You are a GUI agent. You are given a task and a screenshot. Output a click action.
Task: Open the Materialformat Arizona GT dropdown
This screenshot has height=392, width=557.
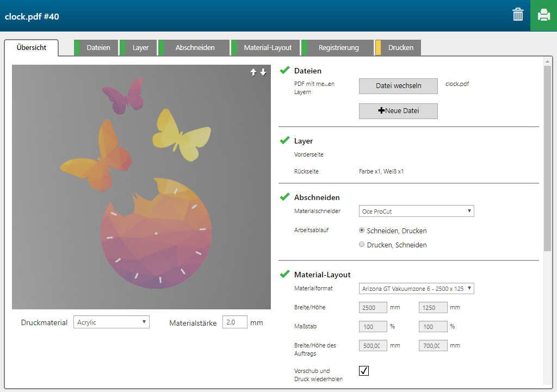[x=416, y=288]
